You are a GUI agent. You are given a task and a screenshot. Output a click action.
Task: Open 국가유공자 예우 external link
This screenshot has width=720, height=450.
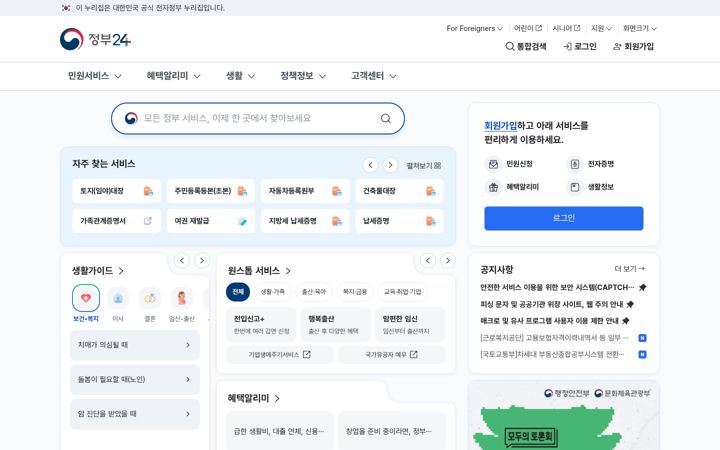click(392, 354)
